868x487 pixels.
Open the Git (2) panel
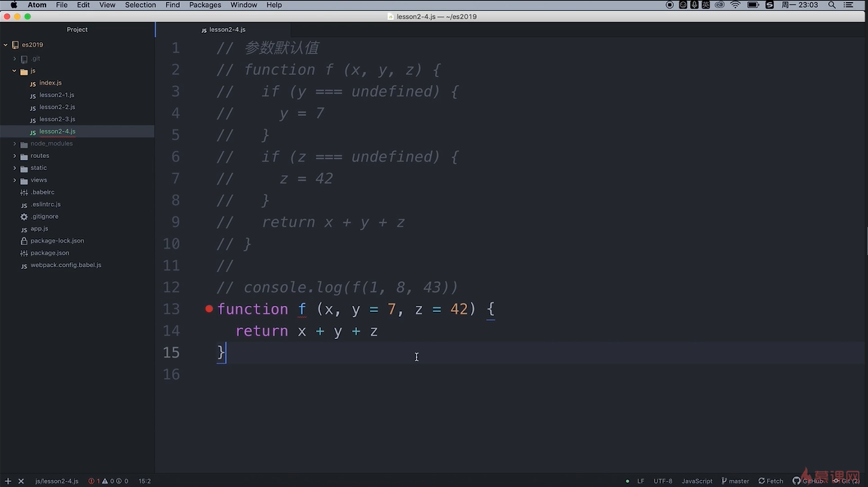846,481
